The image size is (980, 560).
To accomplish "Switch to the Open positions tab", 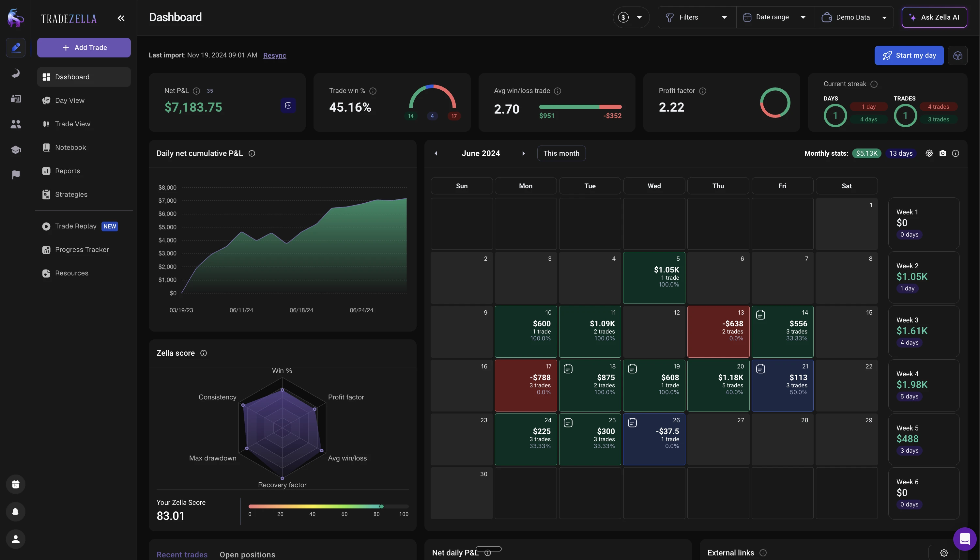I will [x=248, y=554].
